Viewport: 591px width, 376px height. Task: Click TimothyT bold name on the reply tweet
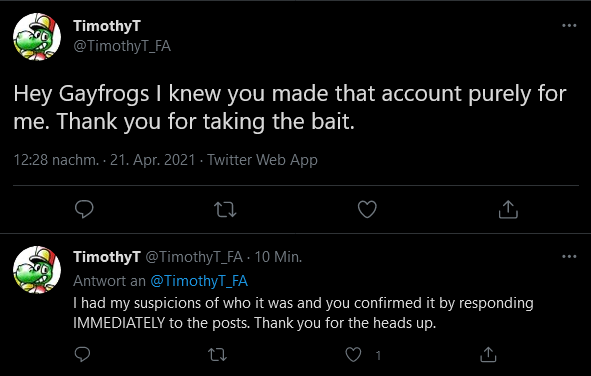point(107,257)
